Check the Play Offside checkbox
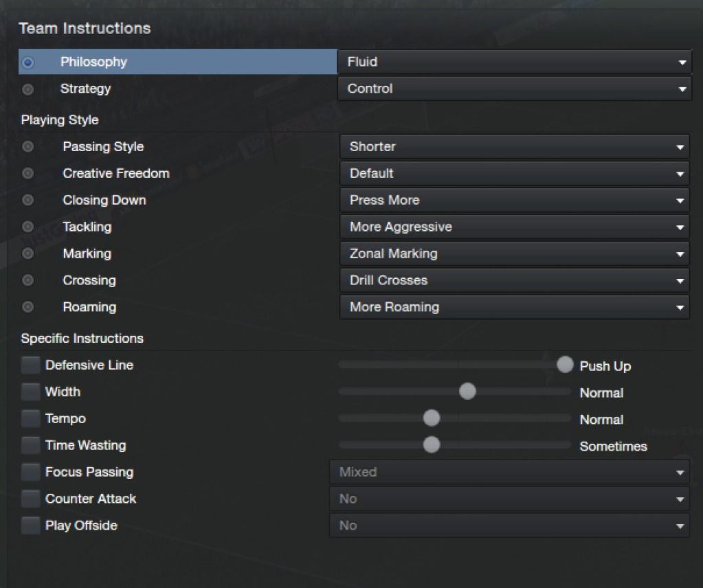 click(30, 525)
